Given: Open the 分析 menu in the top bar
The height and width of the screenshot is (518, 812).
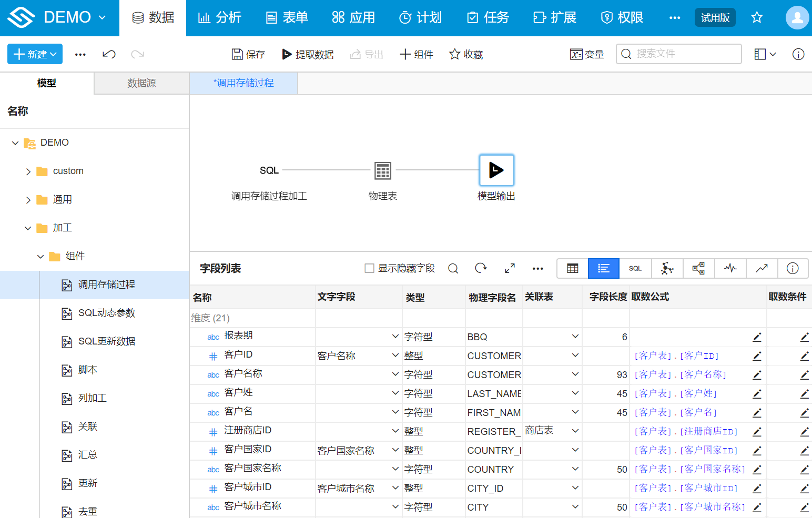Looking at the screenshot, I should click(x=219, y=17).
